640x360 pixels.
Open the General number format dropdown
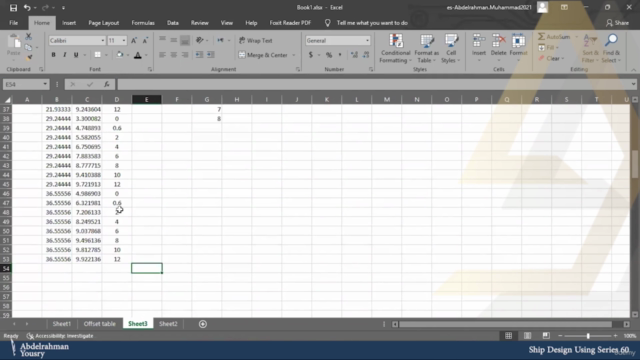[x=367, y=40]
